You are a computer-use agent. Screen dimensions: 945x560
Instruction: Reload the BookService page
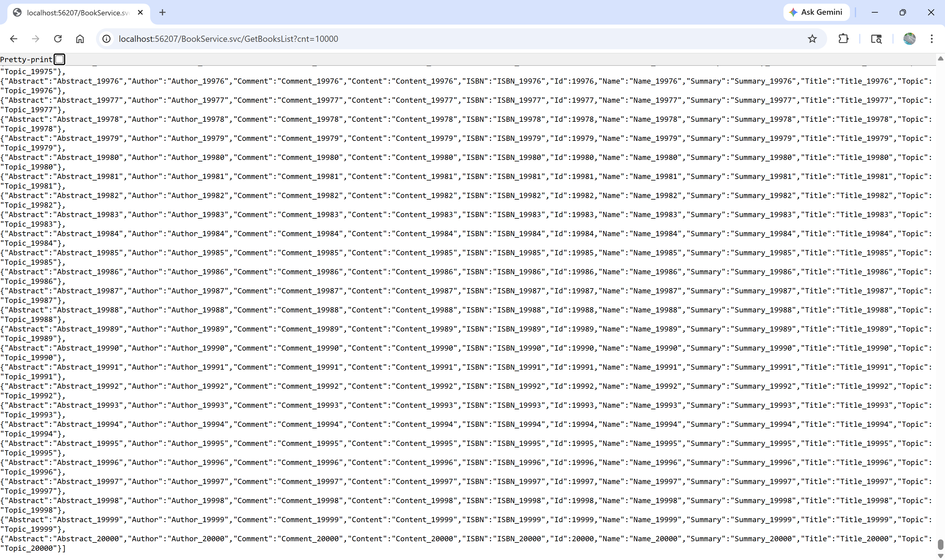(58, 39)
